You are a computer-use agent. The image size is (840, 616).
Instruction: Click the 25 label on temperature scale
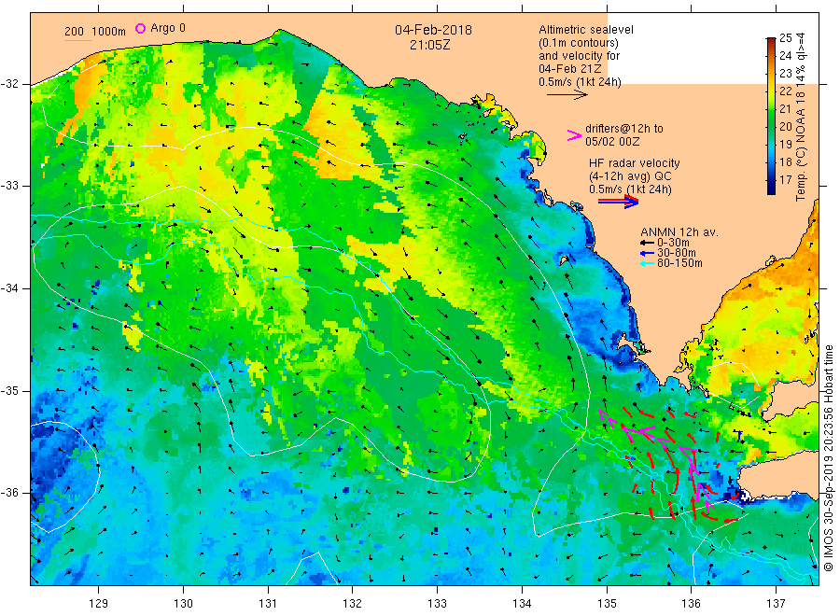[785, 38]
